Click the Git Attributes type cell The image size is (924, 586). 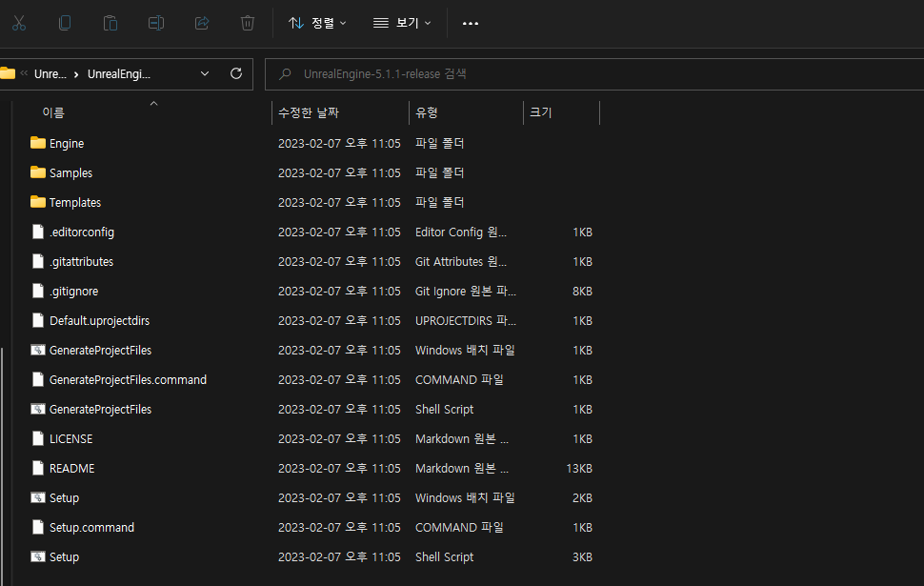pos(461,262)
